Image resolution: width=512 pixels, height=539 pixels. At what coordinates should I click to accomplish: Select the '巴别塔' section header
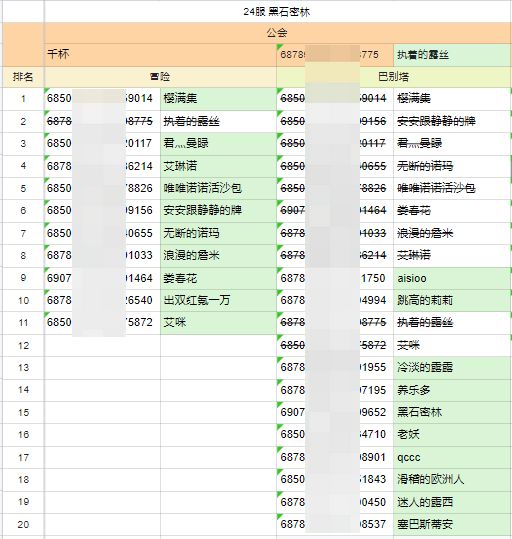[x=394, y=76]
